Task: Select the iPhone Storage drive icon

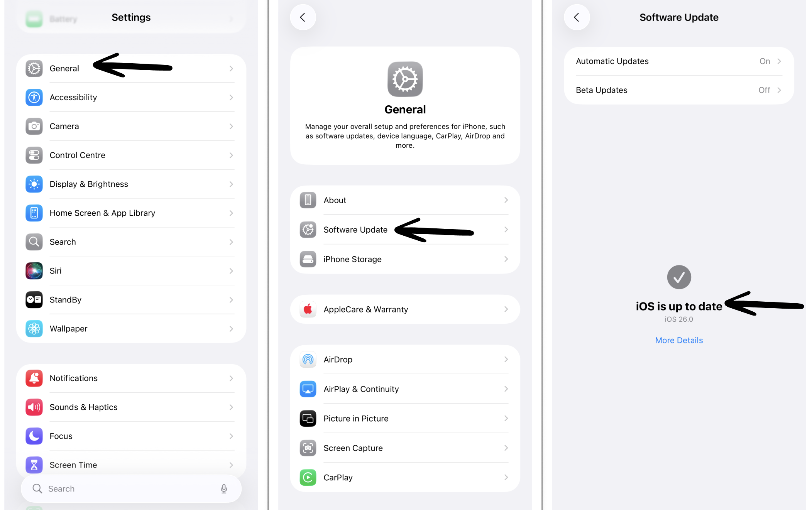Action: (308, 259)
